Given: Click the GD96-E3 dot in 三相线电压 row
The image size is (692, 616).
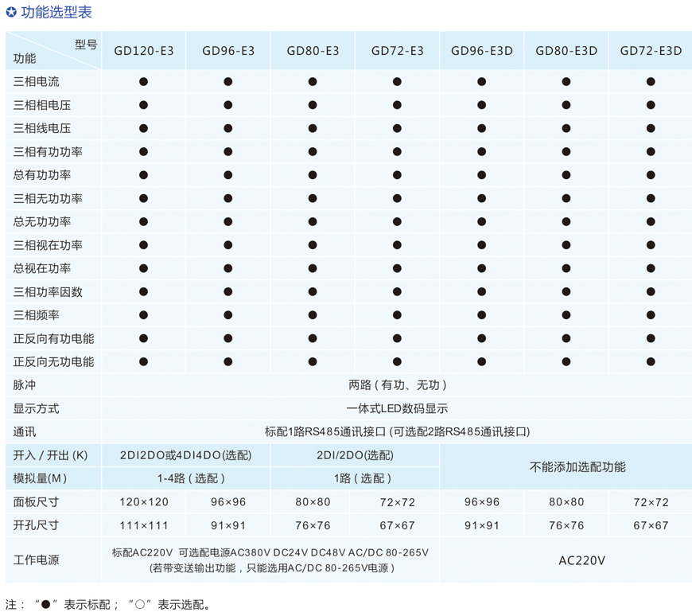Looking at the screenshot, I should point(227,128).
